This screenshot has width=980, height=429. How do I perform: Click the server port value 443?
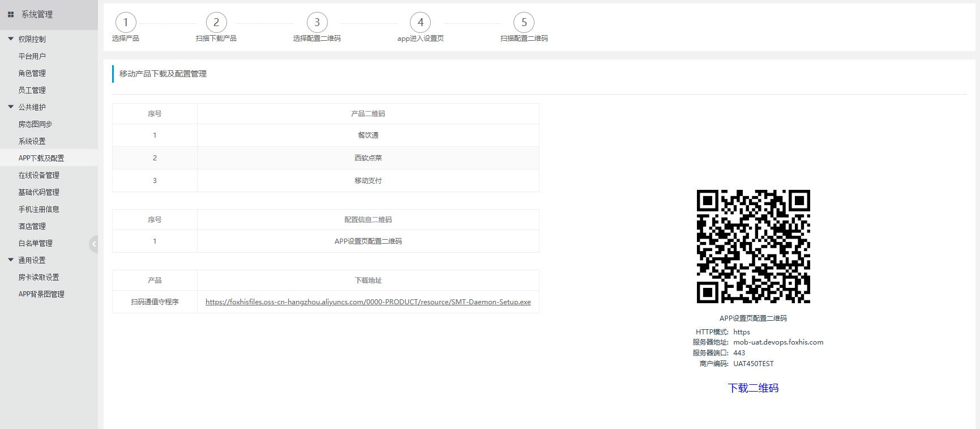pyautogui.click(x=739, y=353)
